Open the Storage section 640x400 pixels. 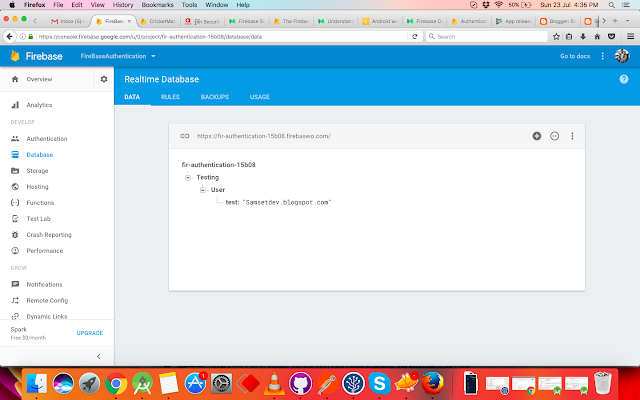coord(37,171)
